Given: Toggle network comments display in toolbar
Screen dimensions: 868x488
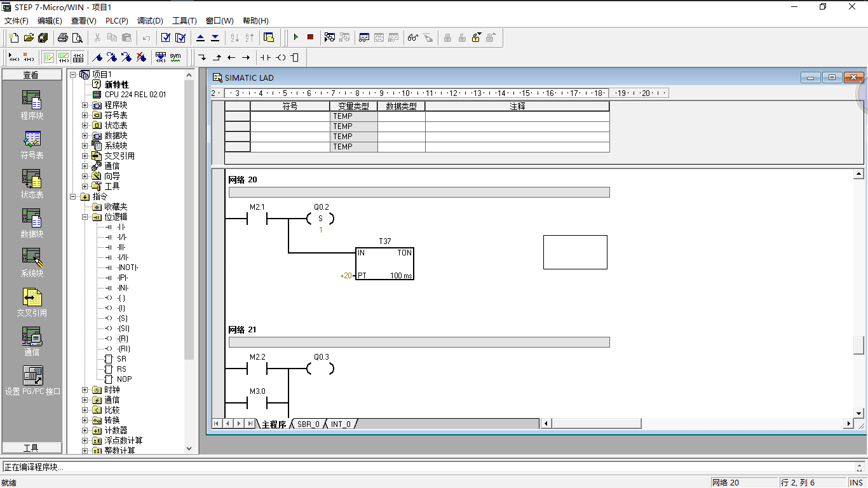Looking at the screenshot, I should (x=64, y=57).
